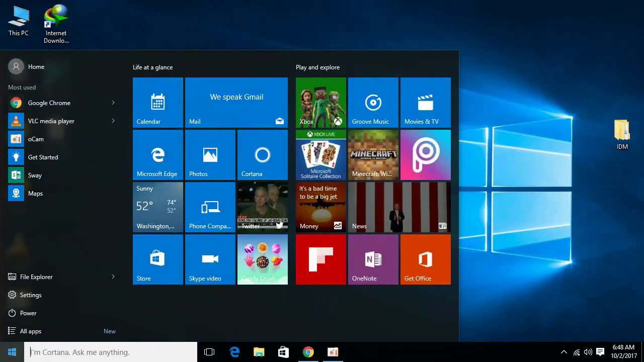
Task: Open the Phone Companion tile
Action: 210,207
